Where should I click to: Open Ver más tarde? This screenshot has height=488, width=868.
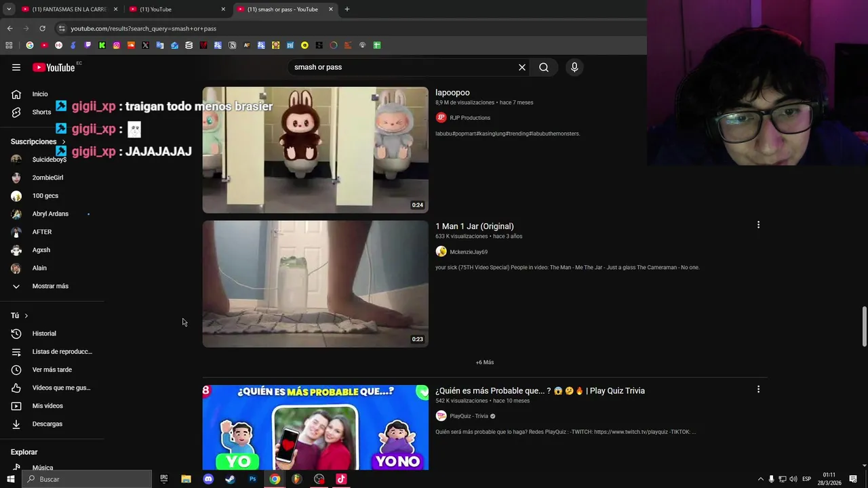pos(52,369)
